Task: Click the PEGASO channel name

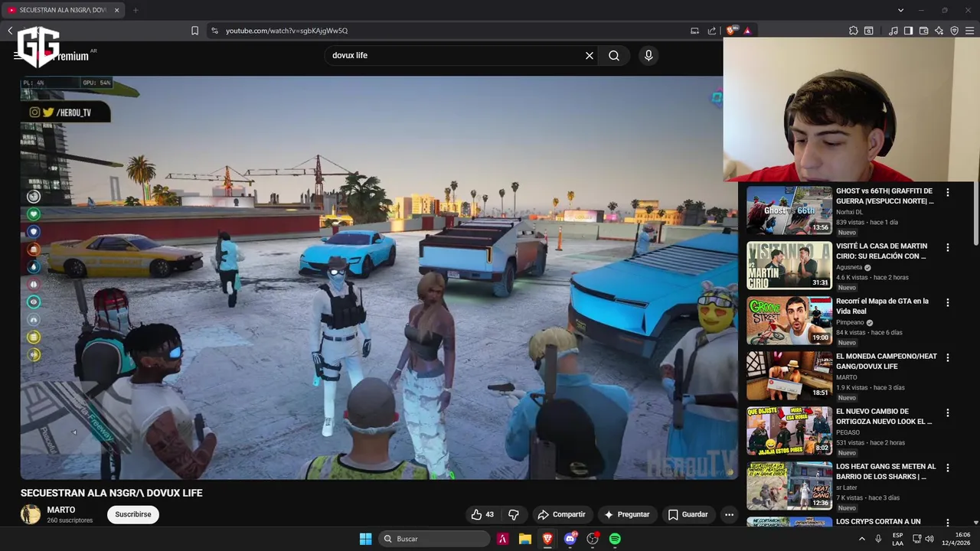Action: click(848, 432)
